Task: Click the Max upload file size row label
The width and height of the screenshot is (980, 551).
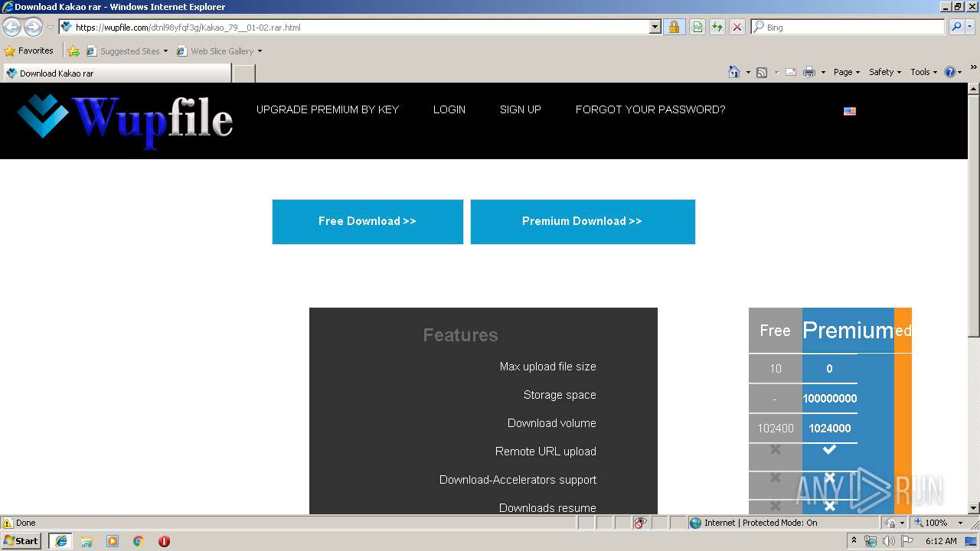Action: click(x=547, y=367)
